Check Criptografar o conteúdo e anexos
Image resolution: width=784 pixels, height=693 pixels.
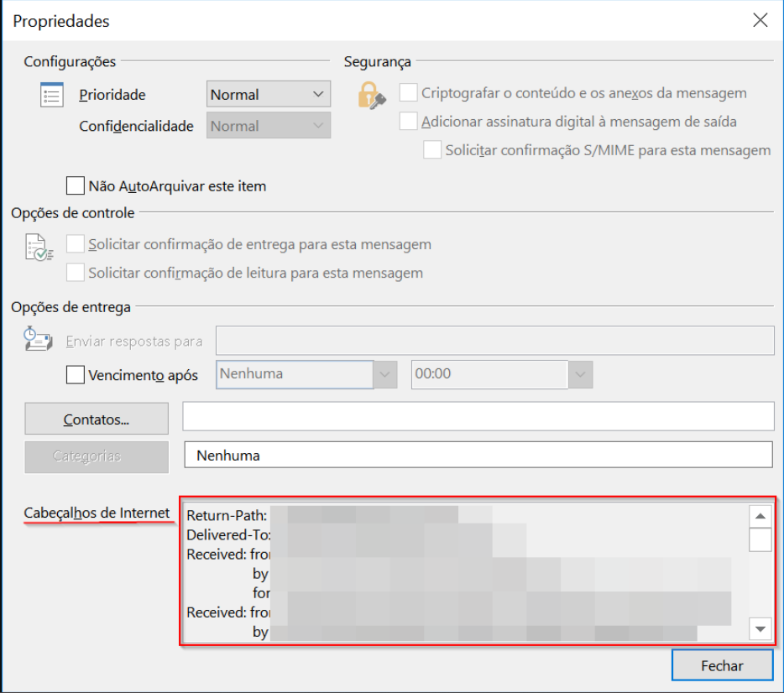[409, 93]
